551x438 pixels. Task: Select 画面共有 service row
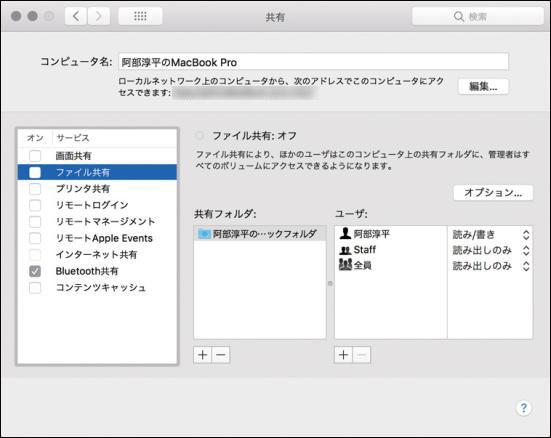(x=97, y=156)
